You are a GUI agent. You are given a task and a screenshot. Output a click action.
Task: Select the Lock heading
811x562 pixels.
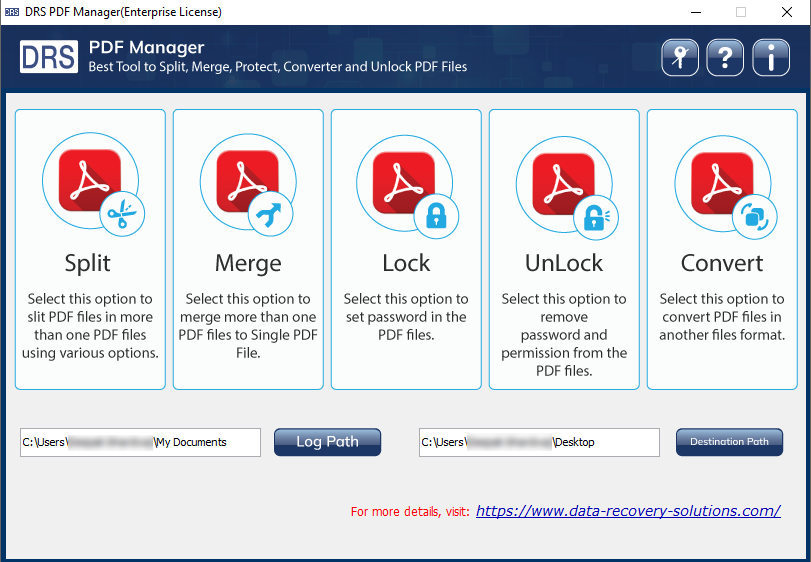coord(406,263)
